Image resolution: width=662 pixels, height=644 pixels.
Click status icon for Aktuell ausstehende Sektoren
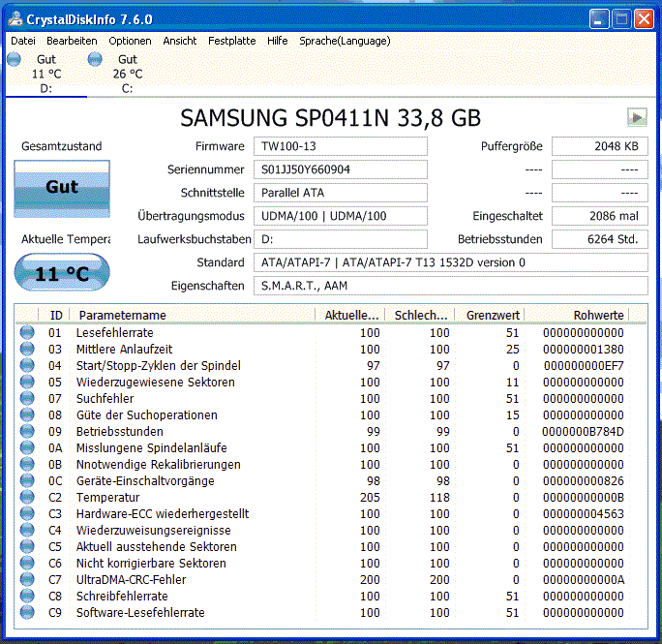[27, 547]
